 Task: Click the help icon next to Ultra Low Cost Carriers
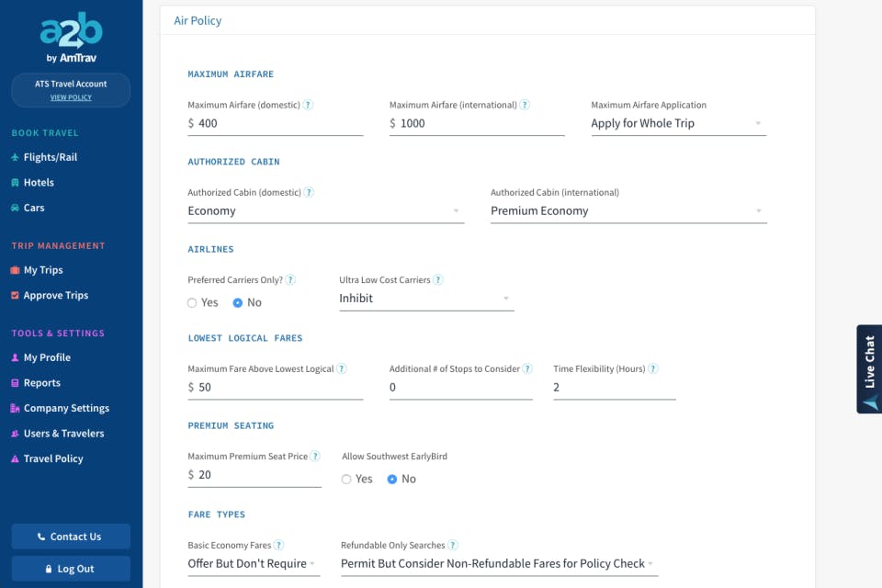(438, 280)
